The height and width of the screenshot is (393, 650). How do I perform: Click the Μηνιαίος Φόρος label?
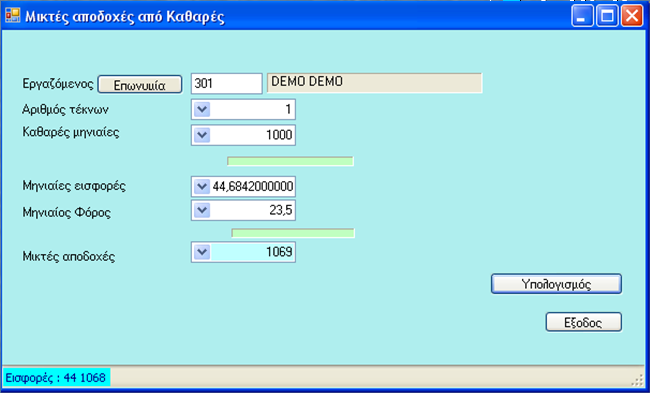click(x=67, y=213)
